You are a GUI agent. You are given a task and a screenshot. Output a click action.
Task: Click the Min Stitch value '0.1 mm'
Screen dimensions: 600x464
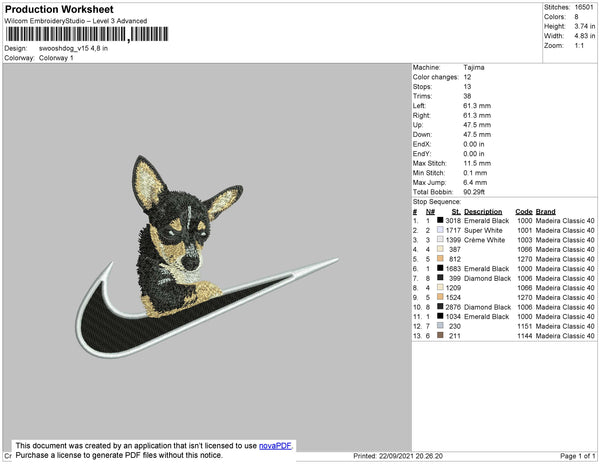point(475,173)
